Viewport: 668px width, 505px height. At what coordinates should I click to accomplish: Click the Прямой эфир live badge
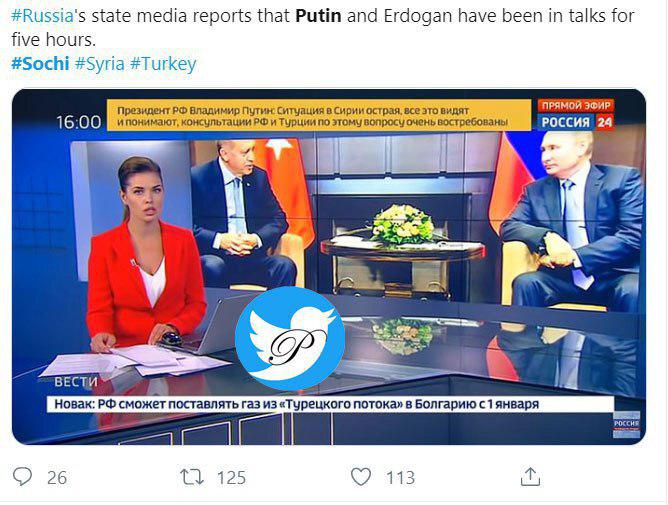pyautogui.click(x=576, y=106)
